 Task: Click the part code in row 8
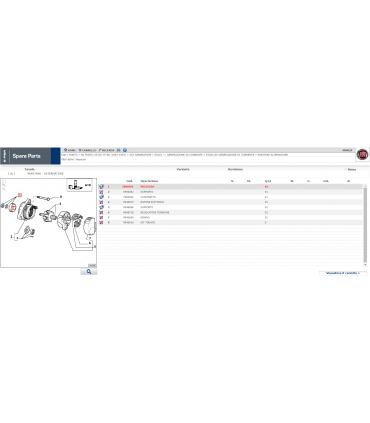point(128,222)
